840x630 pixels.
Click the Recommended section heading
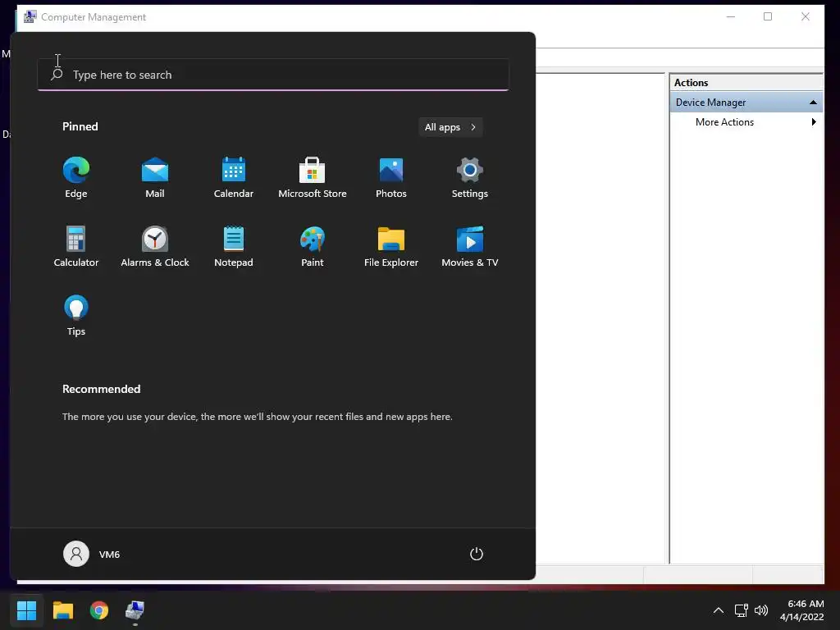(101, 389)
